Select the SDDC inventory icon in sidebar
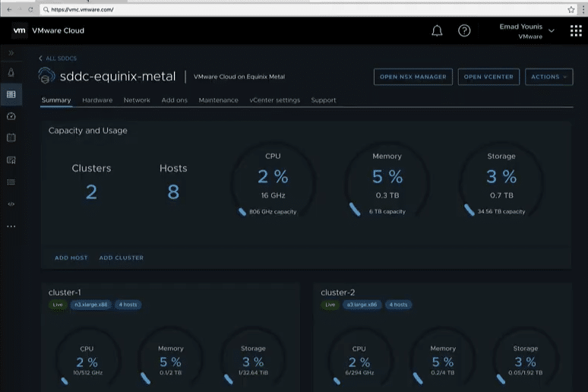This screenshot has height=392, width=588. coord(11,94)
